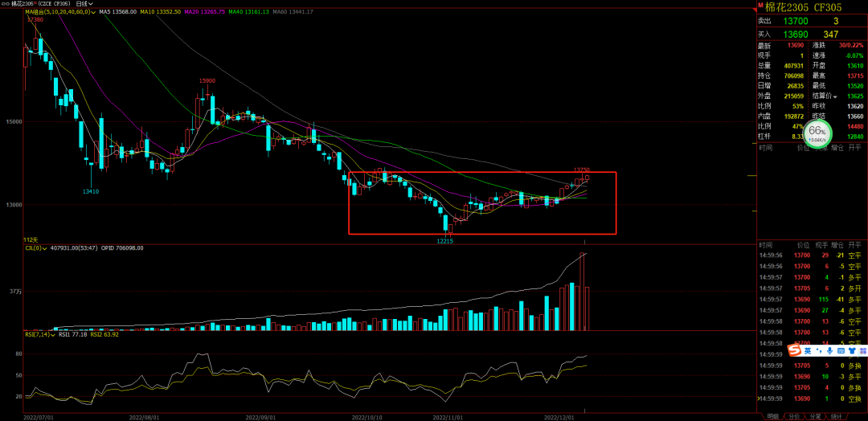Click the OPID 706098.00 label
868x421 pixels.
(122, 247)
